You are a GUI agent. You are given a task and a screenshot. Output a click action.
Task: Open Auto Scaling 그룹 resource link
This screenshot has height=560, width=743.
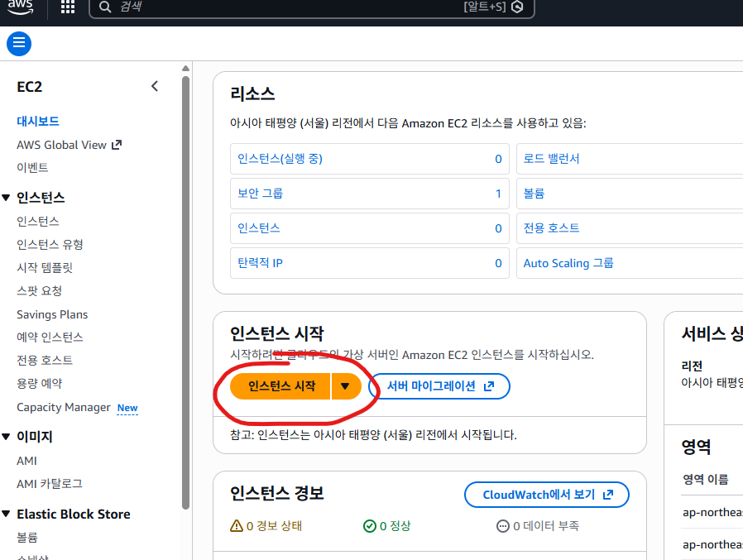568,263
